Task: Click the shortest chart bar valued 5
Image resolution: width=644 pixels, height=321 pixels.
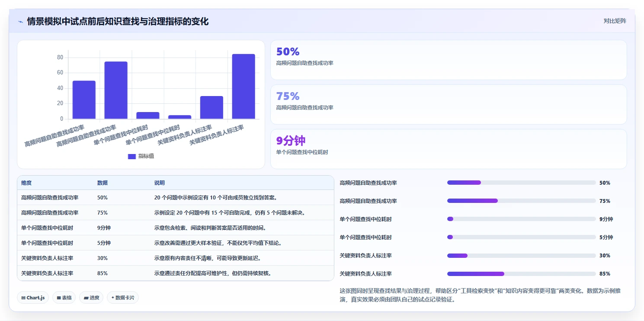Action: tap(179, 117)
